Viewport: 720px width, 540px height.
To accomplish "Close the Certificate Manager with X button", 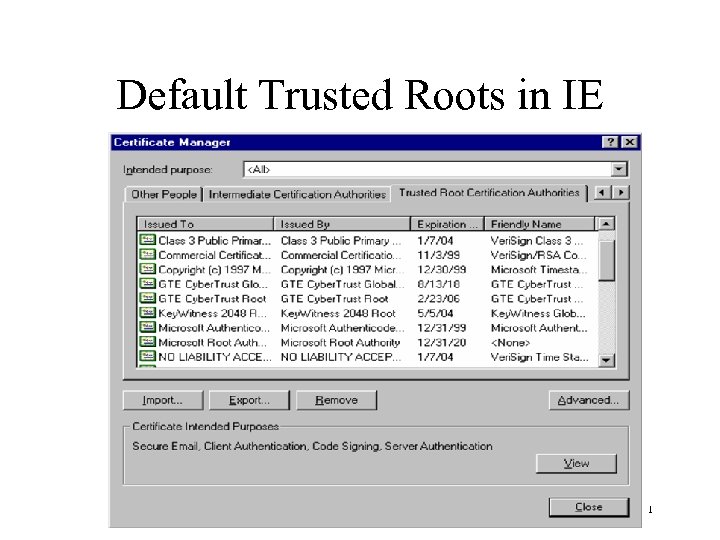I will (x=630, y=142).
